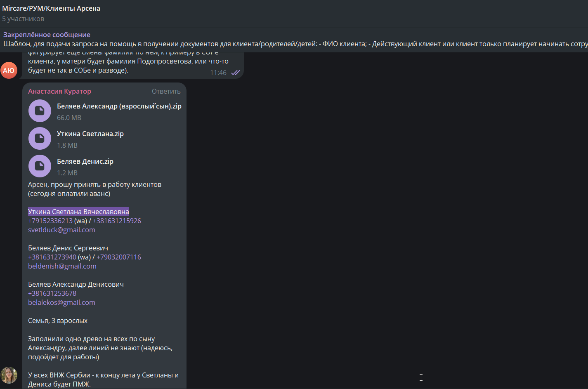Click the highlighted name Уткина Светлана Вячеславовна

point(78,212)
